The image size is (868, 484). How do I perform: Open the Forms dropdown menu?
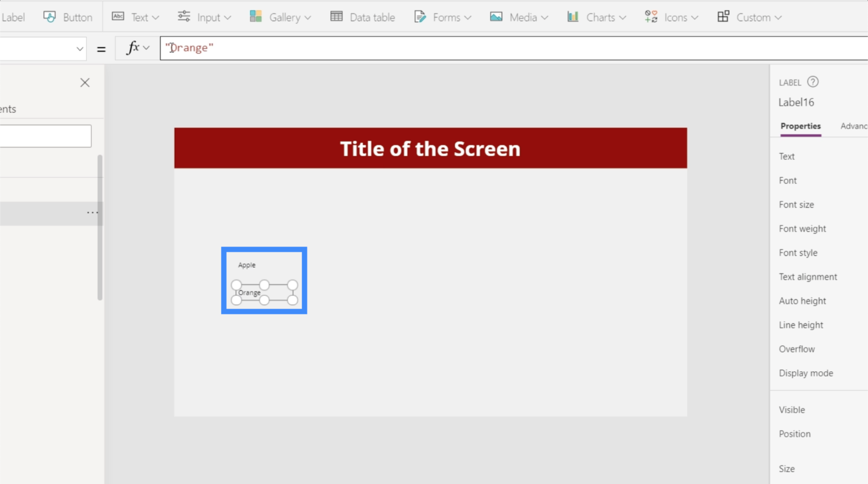point(442,17)
